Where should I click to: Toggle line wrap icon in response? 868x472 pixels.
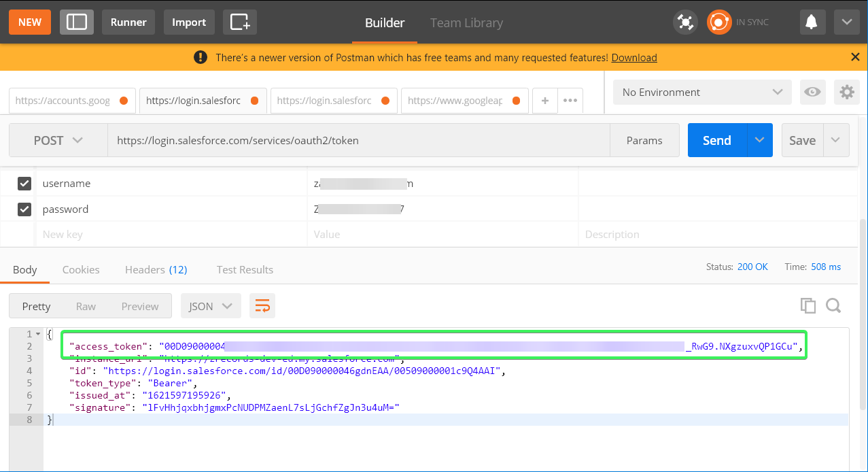pyautogui.click(x=262, y=306)
